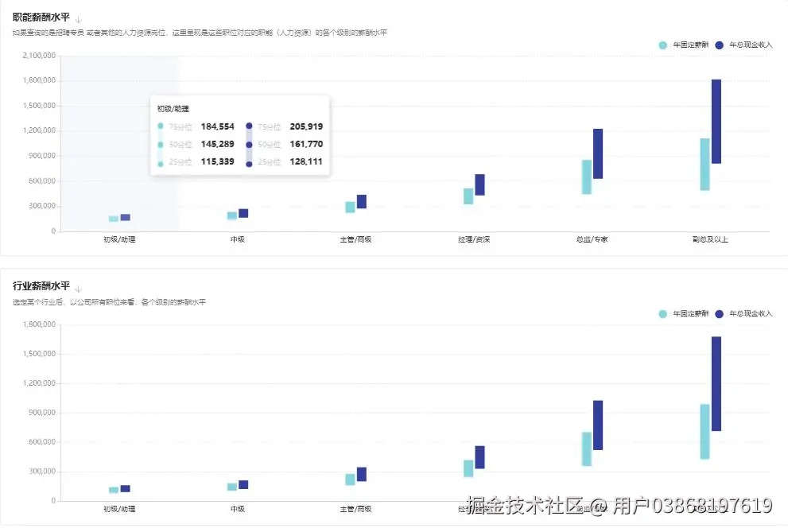Select tooltip value 161,770
Viewport: 788px width, 532px height.
coord(307,144)
